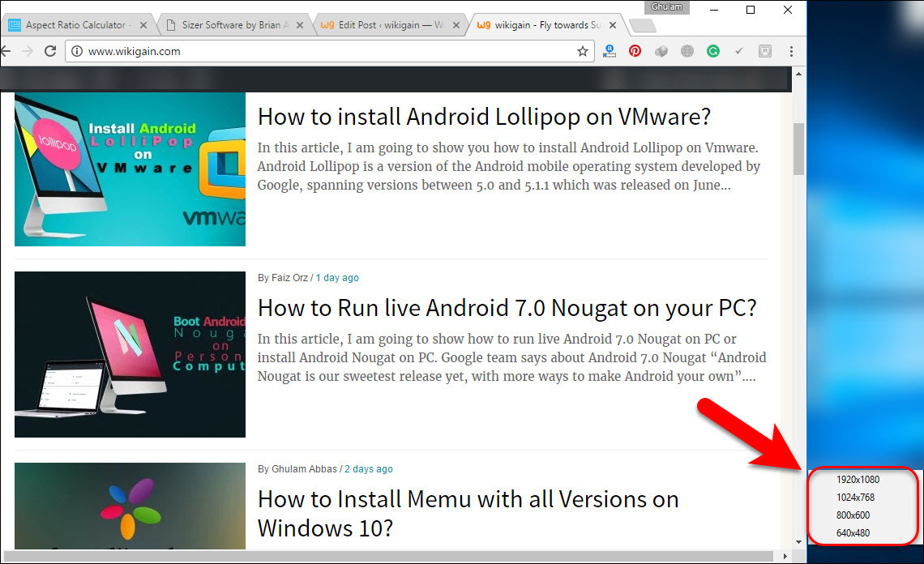924x564 pixels.
Task: Close the Sizer Software tab
Action: [x=300, y=25]
